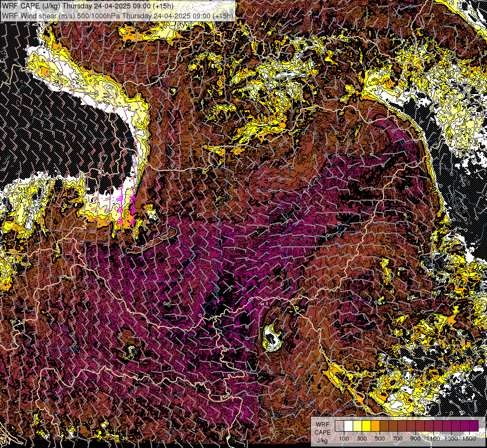Select the last purple legend swatch
This screenshot has height=448, width=487.
tap(474, 426)
